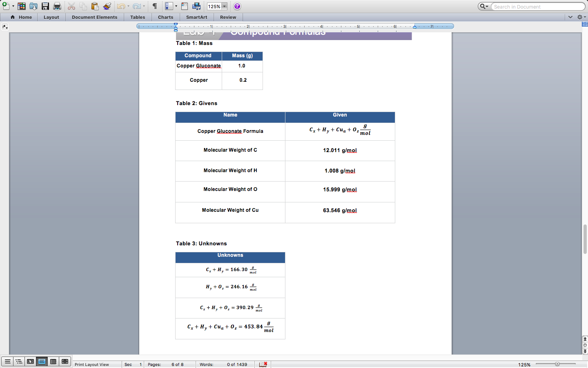Toggle paragraph marks visibility
The width and height of the screenshot is (588, 368).
pyautogui.click(x=154, y=6)
